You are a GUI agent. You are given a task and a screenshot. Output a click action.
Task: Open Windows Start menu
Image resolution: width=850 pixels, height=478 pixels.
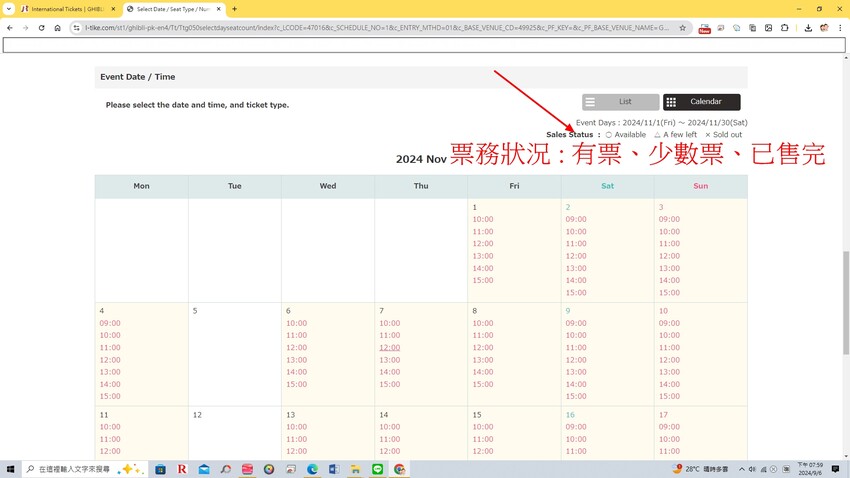[x=10, y=469]
